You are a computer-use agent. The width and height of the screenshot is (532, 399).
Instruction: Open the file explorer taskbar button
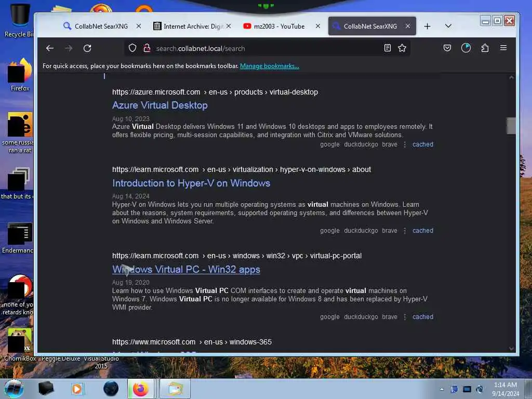(x=175, y=389)
